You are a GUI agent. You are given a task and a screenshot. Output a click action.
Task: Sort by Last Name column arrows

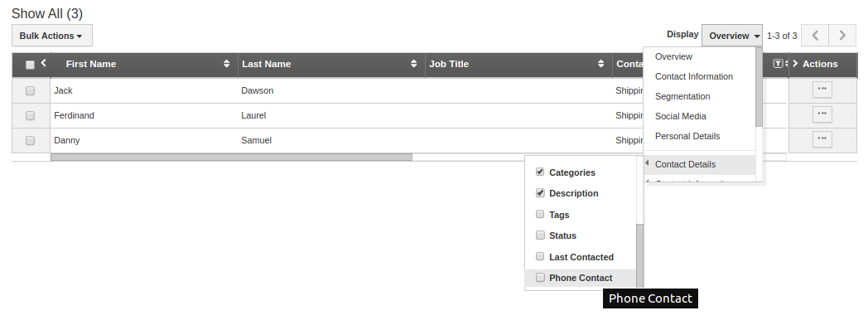point(413,64)
